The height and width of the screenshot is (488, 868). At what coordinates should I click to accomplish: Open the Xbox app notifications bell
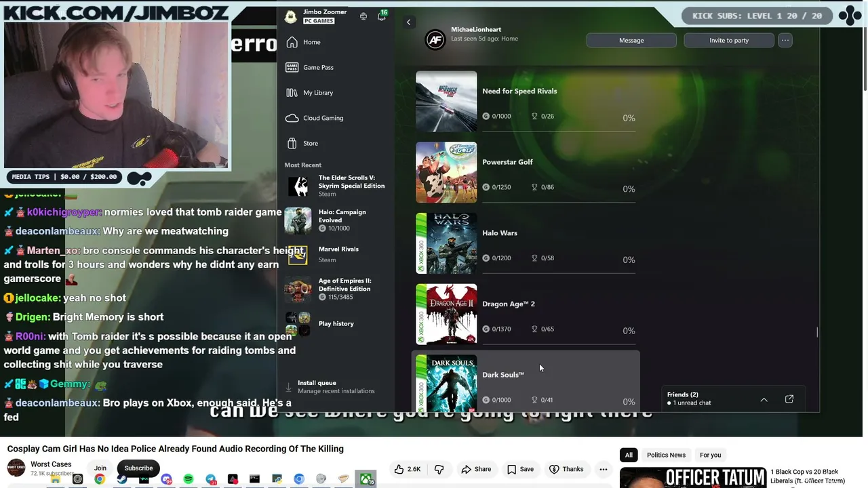coord(381,16)
